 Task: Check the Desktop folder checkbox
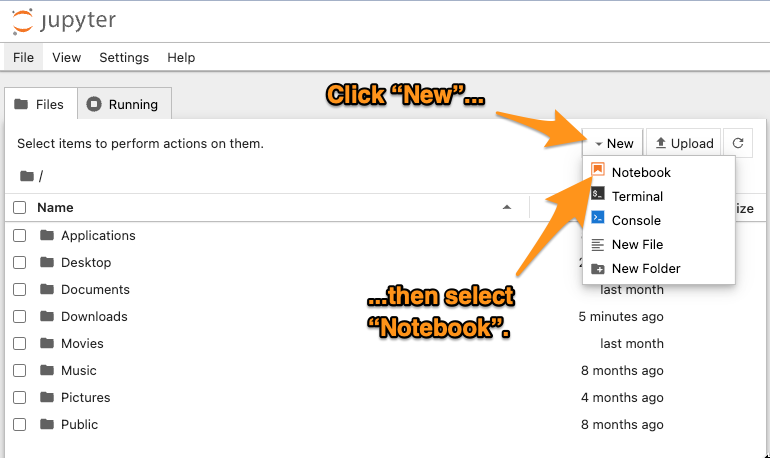tap(20, 263)
